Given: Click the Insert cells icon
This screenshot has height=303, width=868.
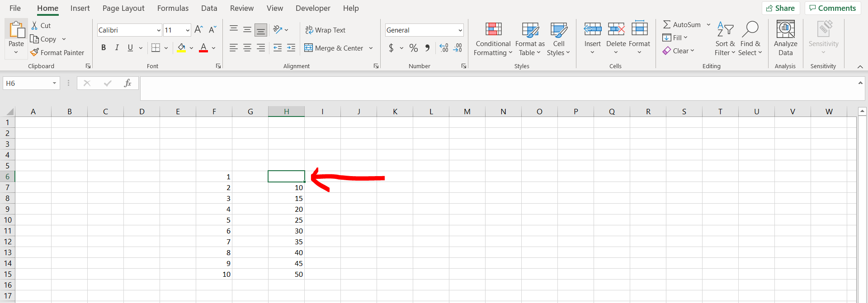Looking at the screenshot, I should pos(592,29).
